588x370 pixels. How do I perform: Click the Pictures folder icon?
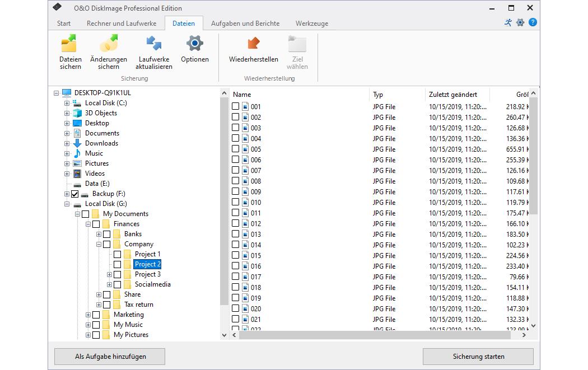pyautogui.click(x=77, y=163)
